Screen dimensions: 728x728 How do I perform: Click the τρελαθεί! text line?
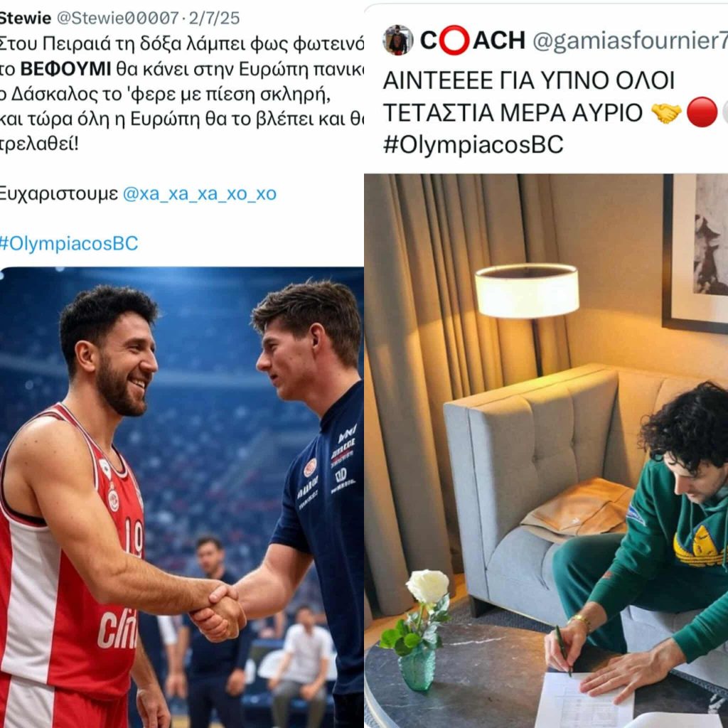click(39, 144)
